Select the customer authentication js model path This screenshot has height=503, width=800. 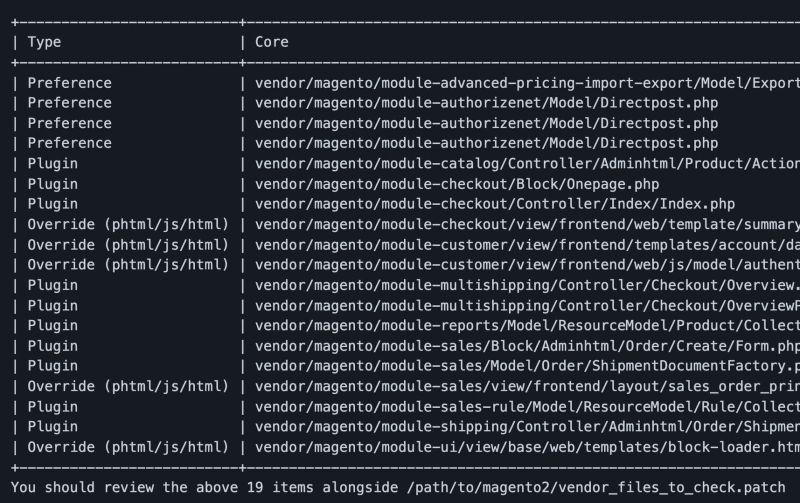528,265
